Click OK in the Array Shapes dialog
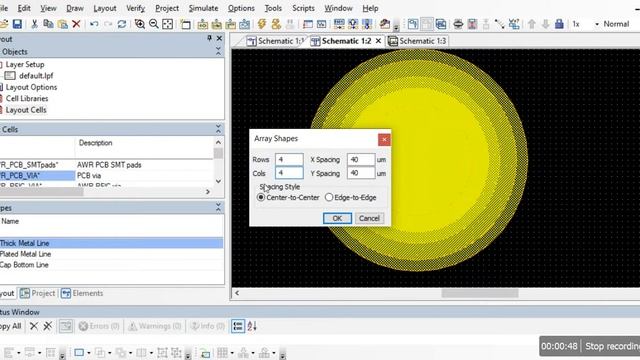Screen dimensions: 640x360 point(337,218)
